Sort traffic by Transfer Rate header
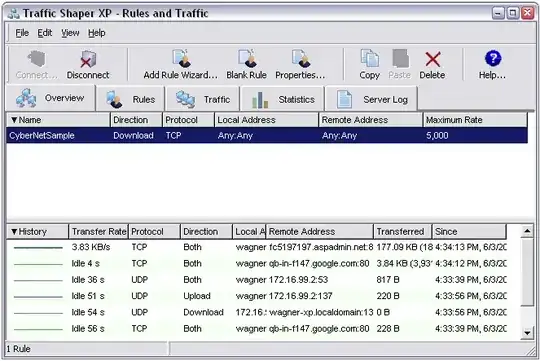 click(x=98, y=231)
